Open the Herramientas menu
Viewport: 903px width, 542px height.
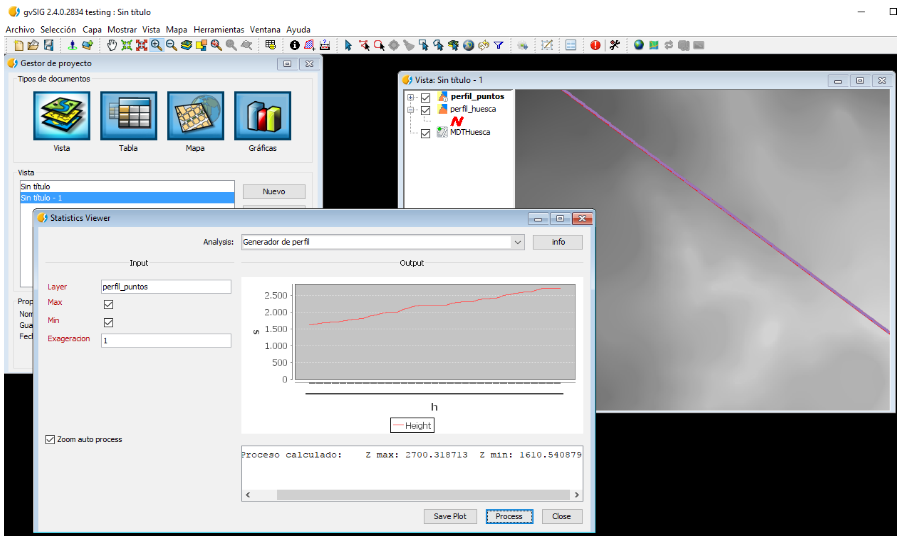[x=218, y=30]
